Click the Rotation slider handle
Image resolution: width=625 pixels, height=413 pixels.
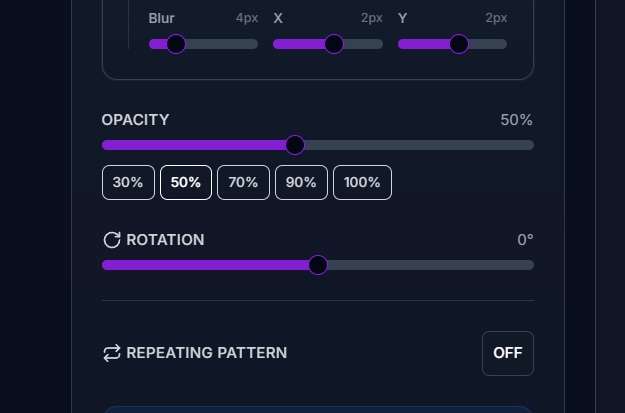click(x=318, y=265)
